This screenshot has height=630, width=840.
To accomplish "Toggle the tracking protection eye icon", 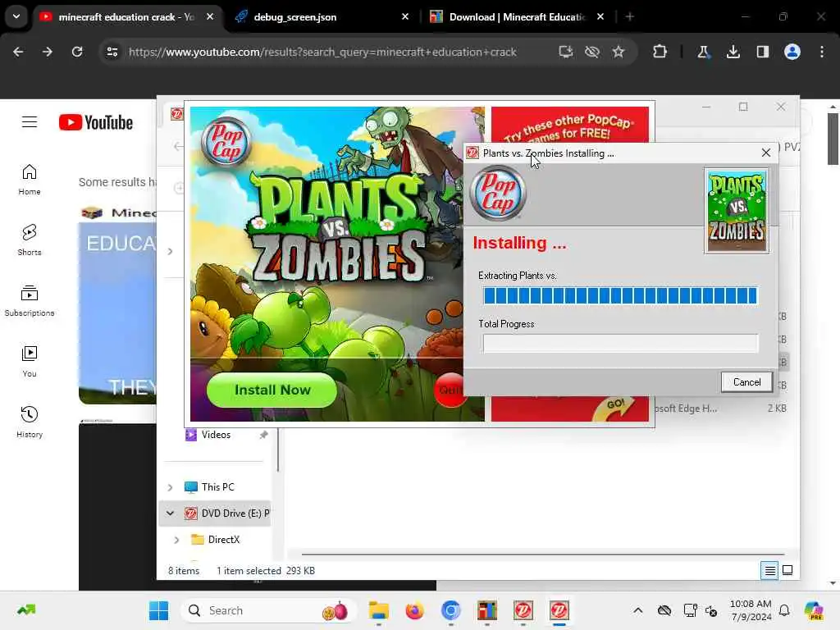I will [x=592, y=52].
